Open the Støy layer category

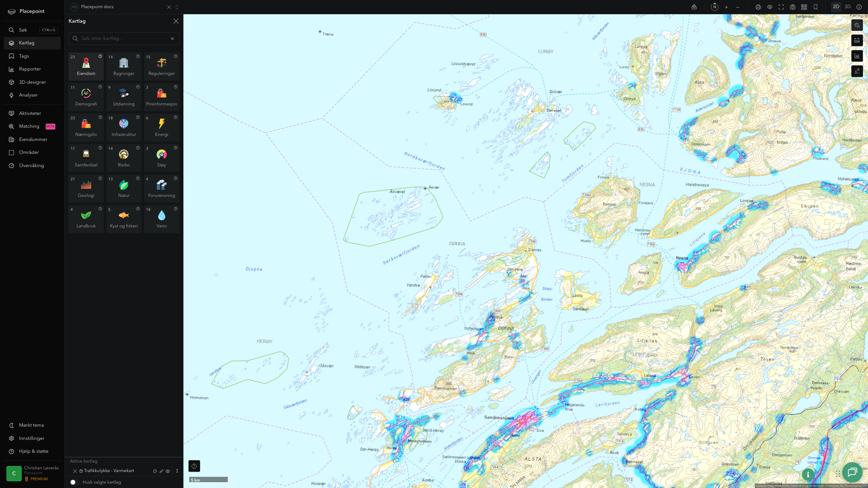point(161,158)
